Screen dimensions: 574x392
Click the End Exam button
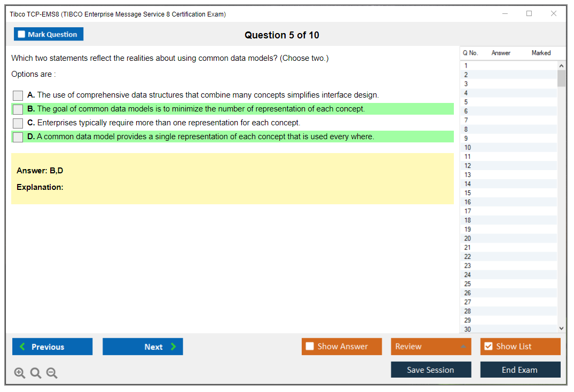pos(520,370)
